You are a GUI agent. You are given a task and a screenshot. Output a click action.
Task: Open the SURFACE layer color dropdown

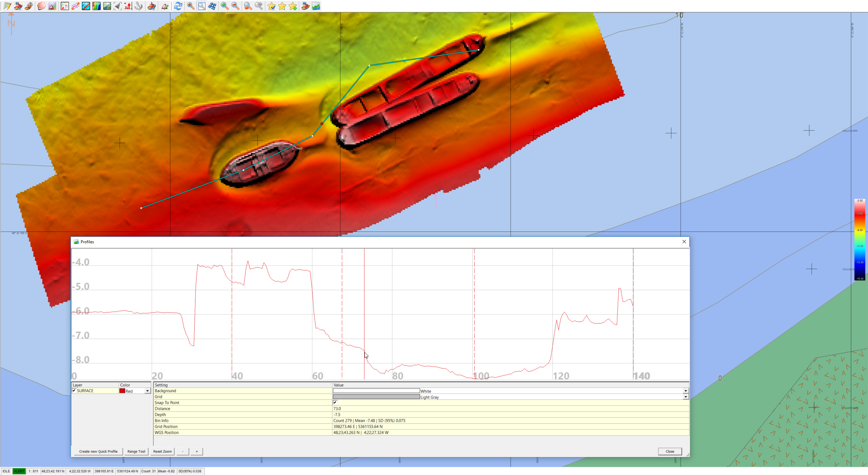click(147, 391)
